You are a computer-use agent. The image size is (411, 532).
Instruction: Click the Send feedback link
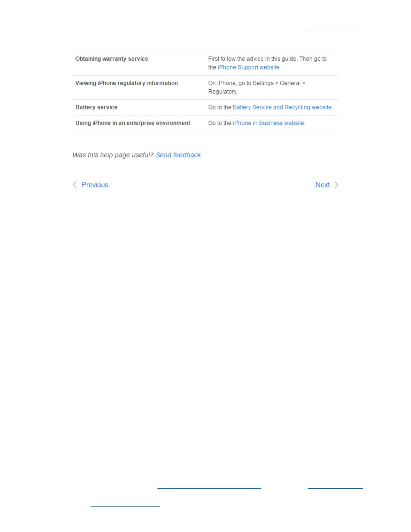178,155
